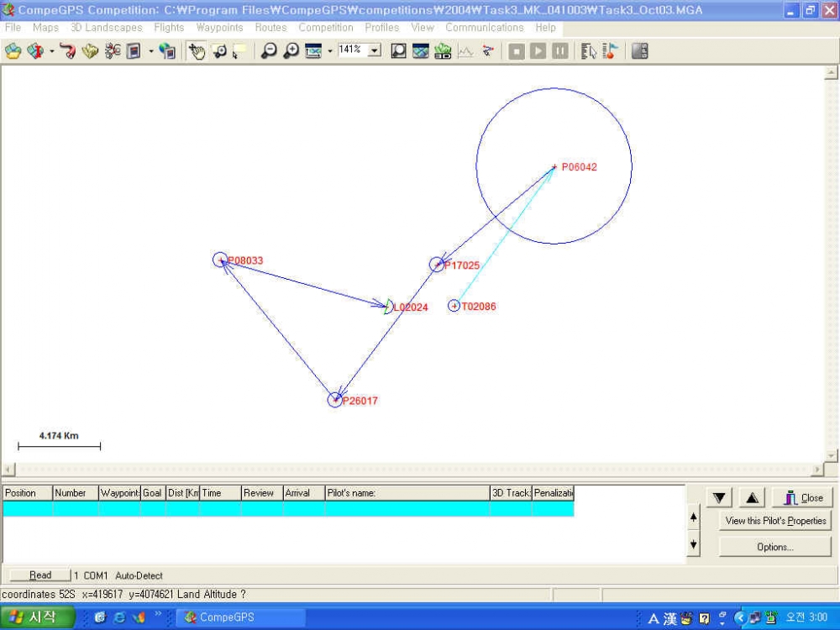This screenshot has width=840, height=630.
Task: Click the Pilot's name column header
Action: [x=407, y=493]
